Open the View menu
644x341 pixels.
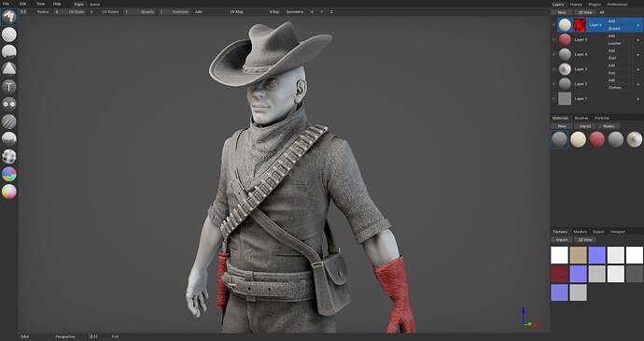click(40, 4)
